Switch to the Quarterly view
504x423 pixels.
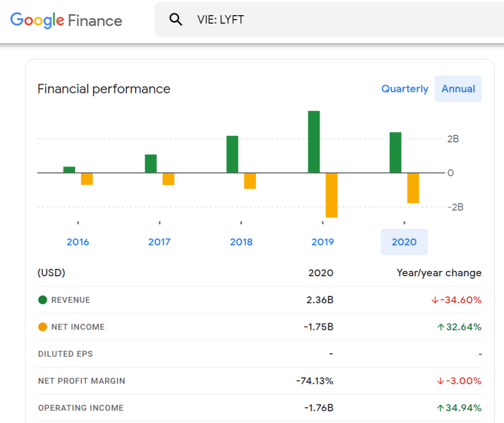click(x=404, y=89)
